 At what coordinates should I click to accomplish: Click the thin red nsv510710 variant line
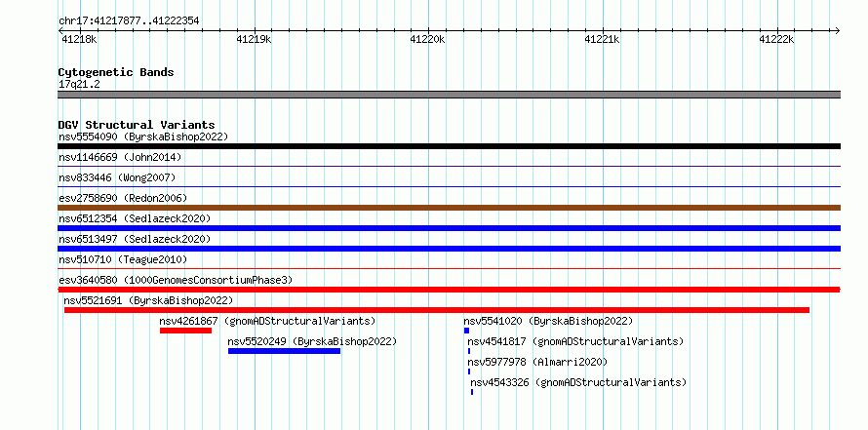coord(449,268)
